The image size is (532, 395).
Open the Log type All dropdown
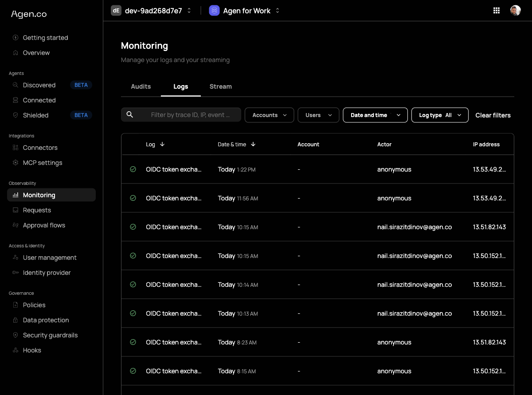(x=440, y=115)
